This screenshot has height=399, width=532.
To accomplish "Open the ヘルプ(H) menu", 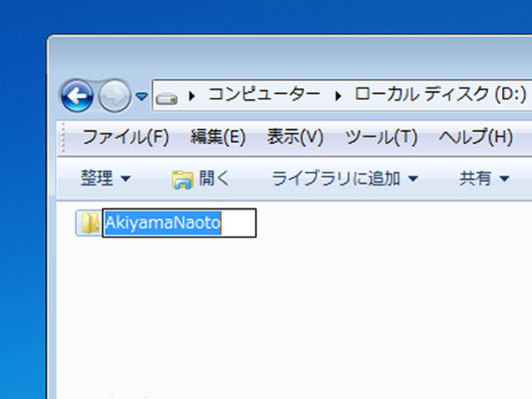I will coord(475,137).
